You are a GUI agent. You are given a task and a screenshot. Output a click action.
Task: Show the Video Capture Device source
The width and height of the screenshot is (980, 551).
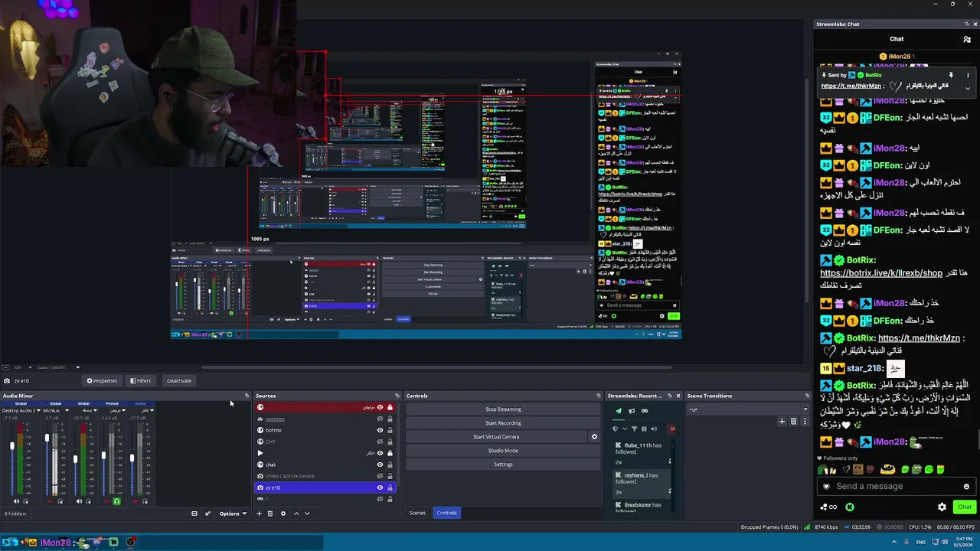click(x=380, y=476)
